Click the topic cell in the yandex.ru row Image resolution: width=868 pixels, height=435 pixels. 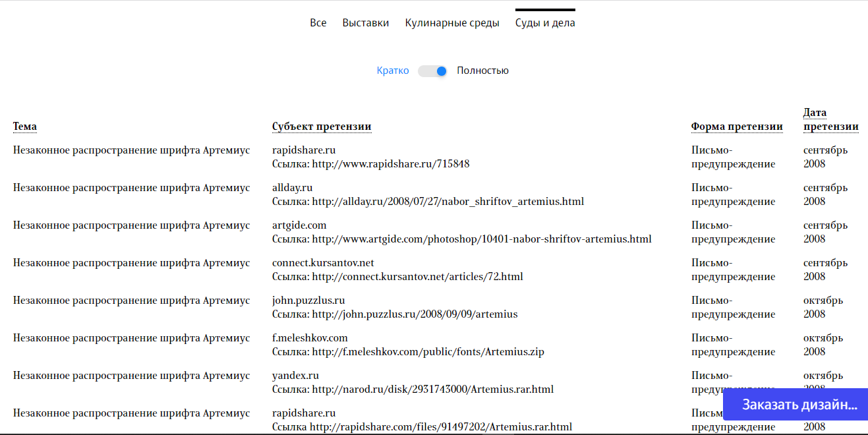[x=132, y=376]
